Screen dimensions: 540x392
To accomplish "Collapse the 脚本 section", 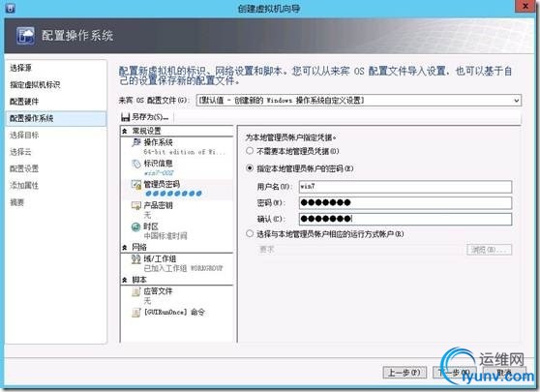I will pos(125,280).
